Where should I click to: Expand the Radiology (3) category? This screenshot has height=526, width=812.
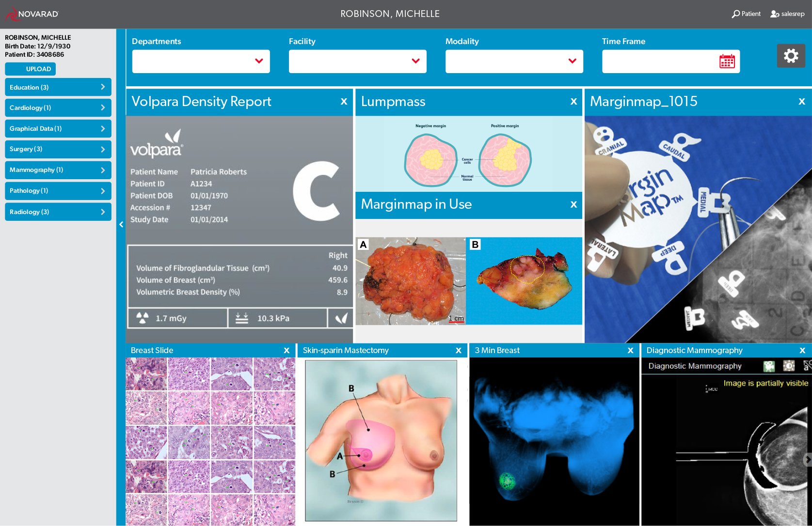point(58,212)
